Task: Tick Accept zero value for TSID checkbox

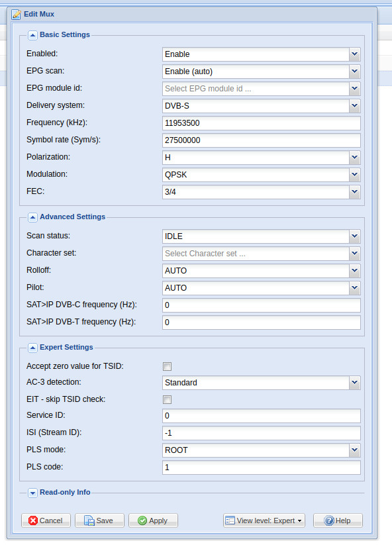Action: tap(167, 366)
